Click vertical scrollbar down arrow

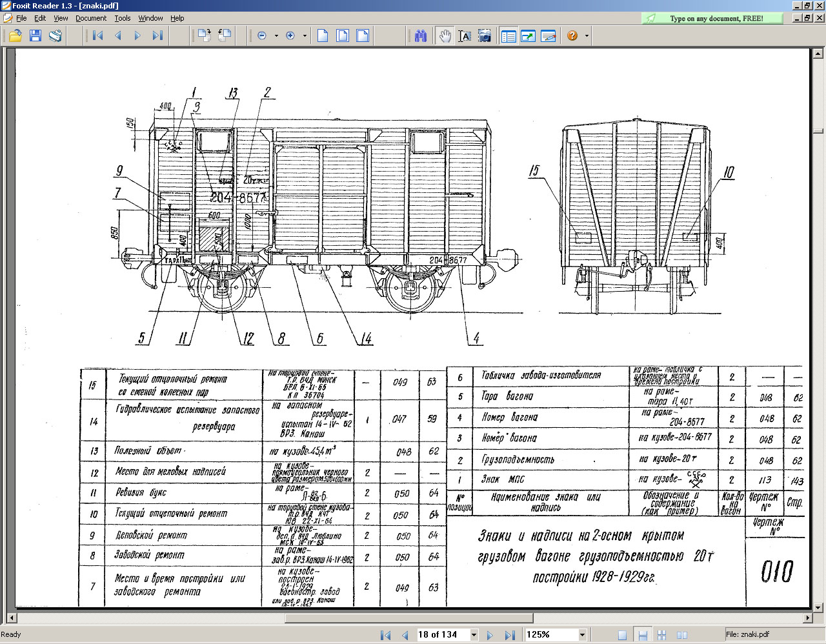tap(818, 607)
